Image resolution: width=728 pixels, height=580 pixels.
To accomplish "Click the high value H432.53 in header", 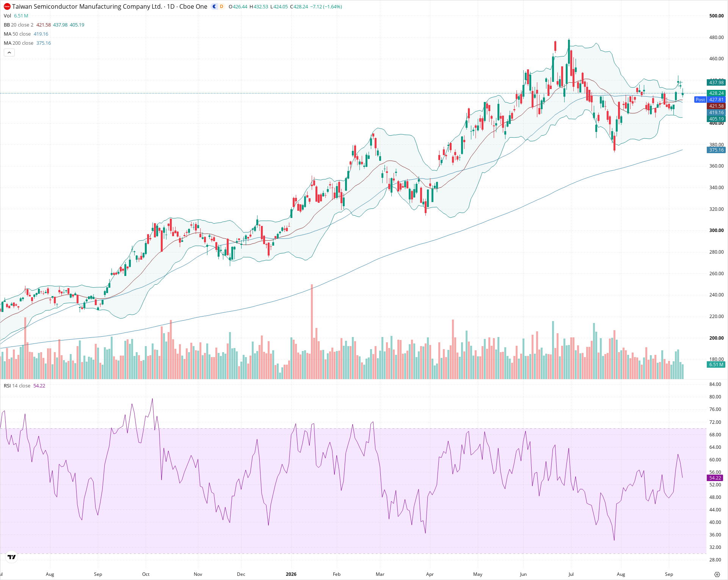I will pos(259,7).
